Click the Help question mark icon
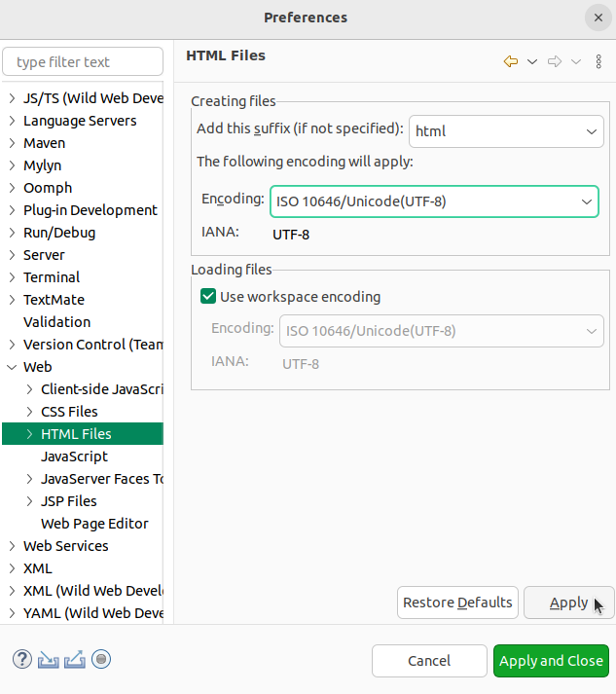This screenshot has width=616, height=694. click(22, 659)
